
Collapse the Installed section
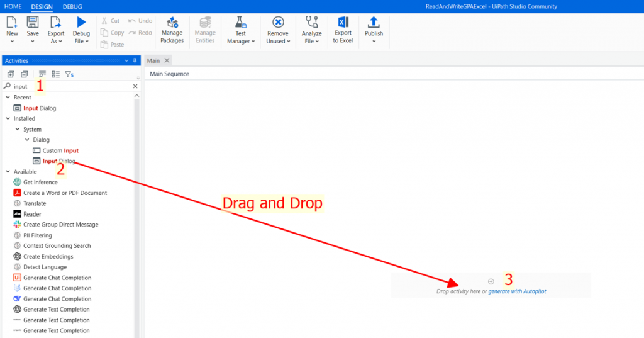coord(8,118)
